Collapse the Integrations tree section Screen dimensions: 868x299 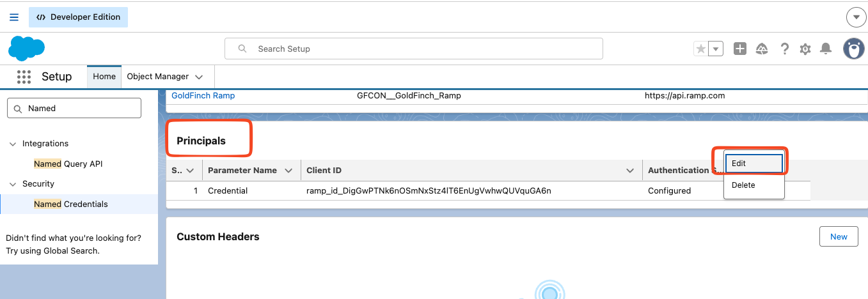pos(13,144)
